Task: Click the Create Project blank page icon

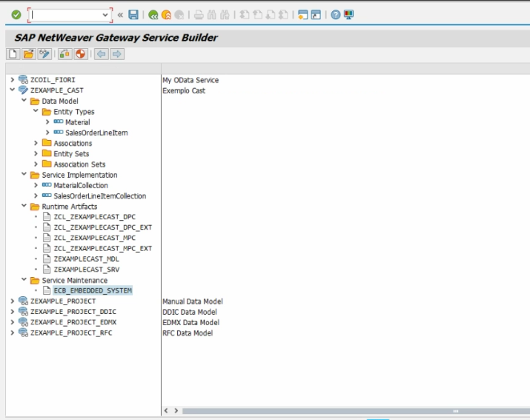Action: point(13,54)
